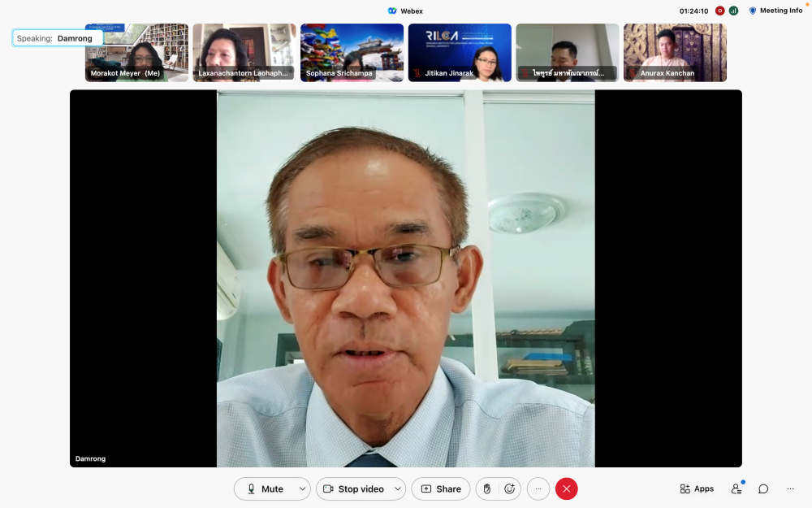Open Meeting Info
The height and width of the screenshot is (508, 812).
point(775,11)
